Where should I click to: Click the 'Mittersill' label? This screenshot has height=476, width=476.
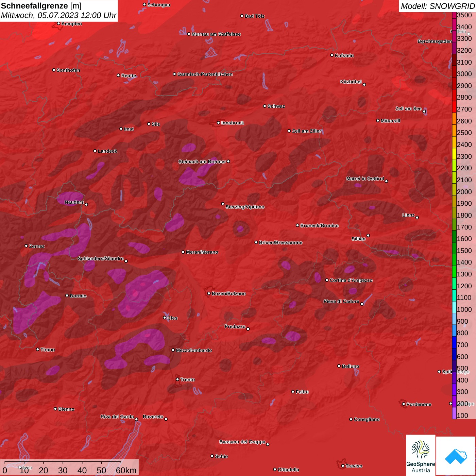391,121
